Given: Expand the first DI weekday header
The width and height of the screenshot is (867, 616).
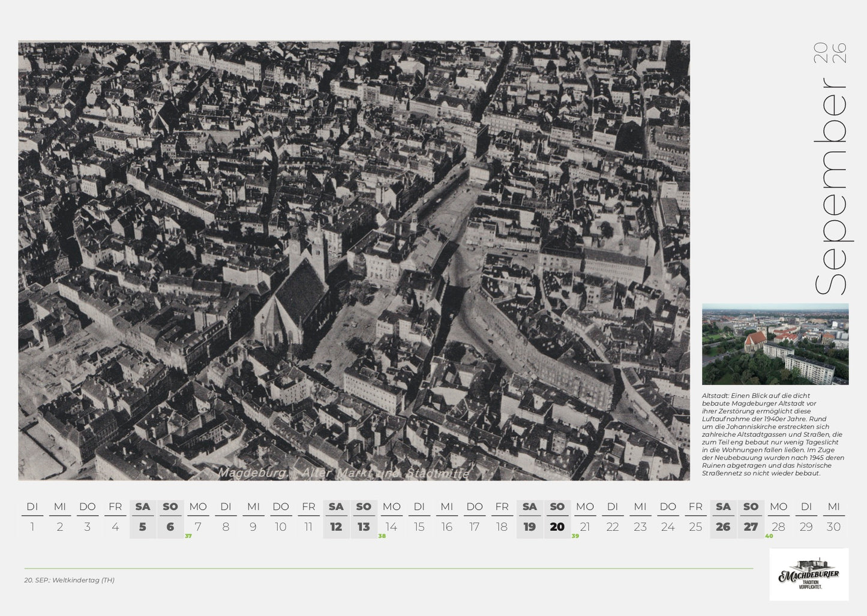Looking at the screenshot, I should (x=32, y=507).
